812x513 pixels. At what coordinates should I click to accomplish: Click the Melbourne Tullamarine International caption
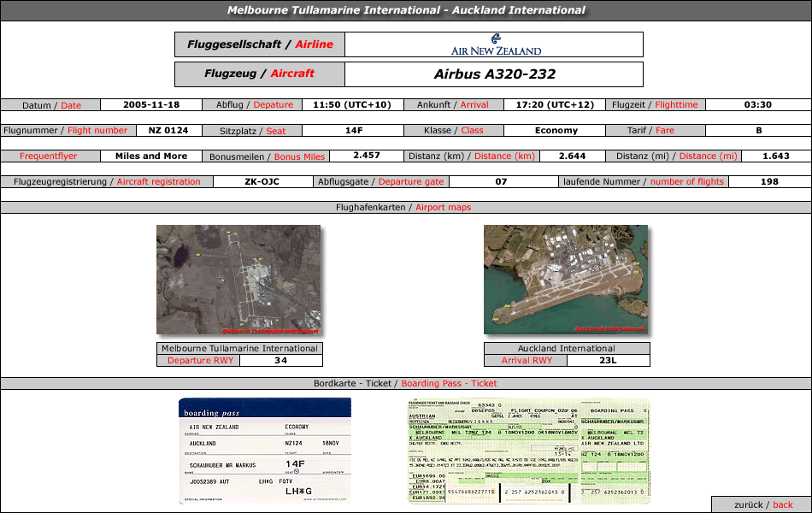(x=239, y=349)
